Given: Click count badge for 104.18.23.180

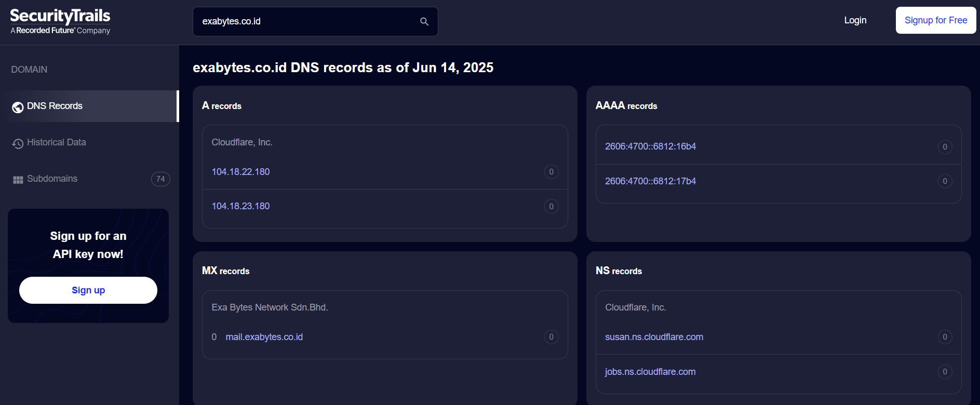Looking at the screenshot, I should (x=551, y=207).
